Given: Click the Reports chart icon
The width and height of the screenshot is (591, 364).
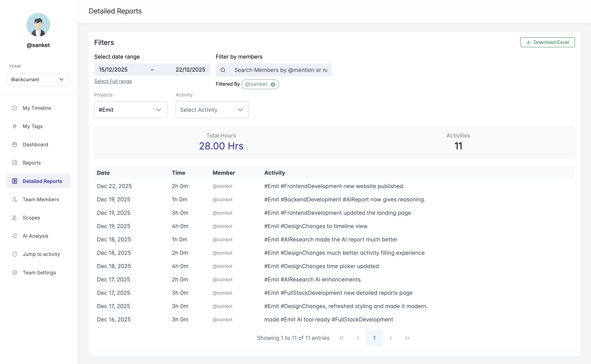Looking at the screenshot, I should coord(15,163).
